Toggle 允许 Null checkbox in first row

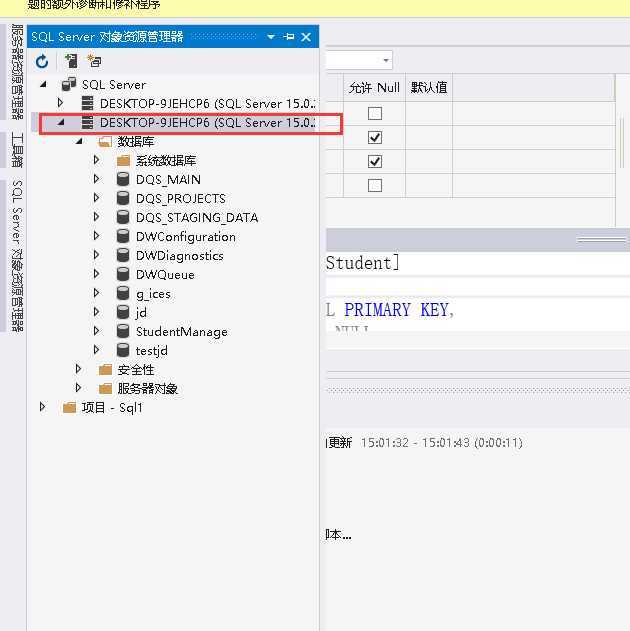point(375,113)
